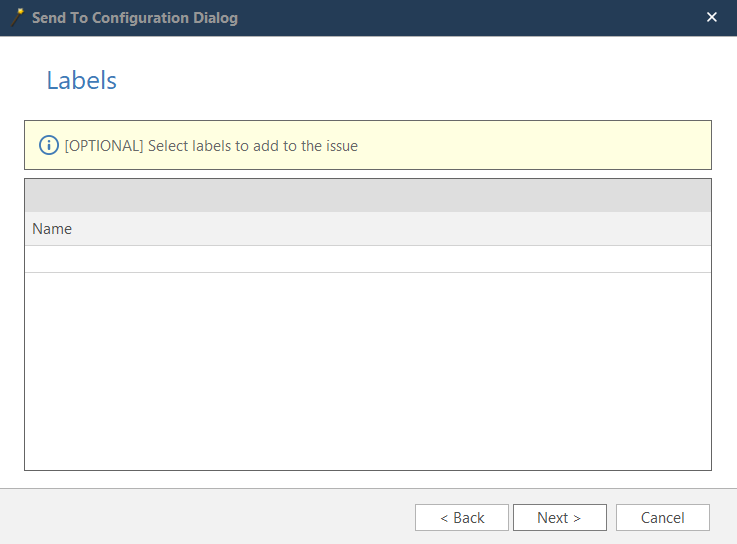Click the "[OPTIONAL]" word in the banner
This screenshot has height=544, width=737.
(x=104, y=146)
